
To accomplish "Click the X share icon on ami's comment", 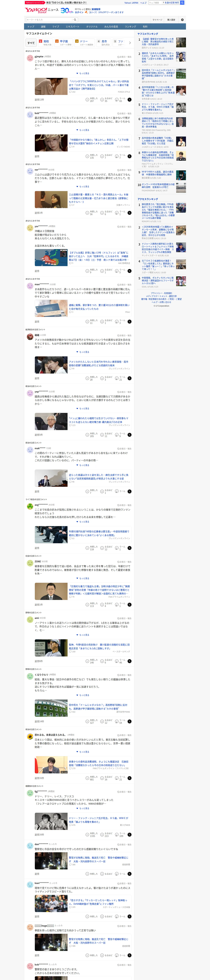I will (130, 661).
